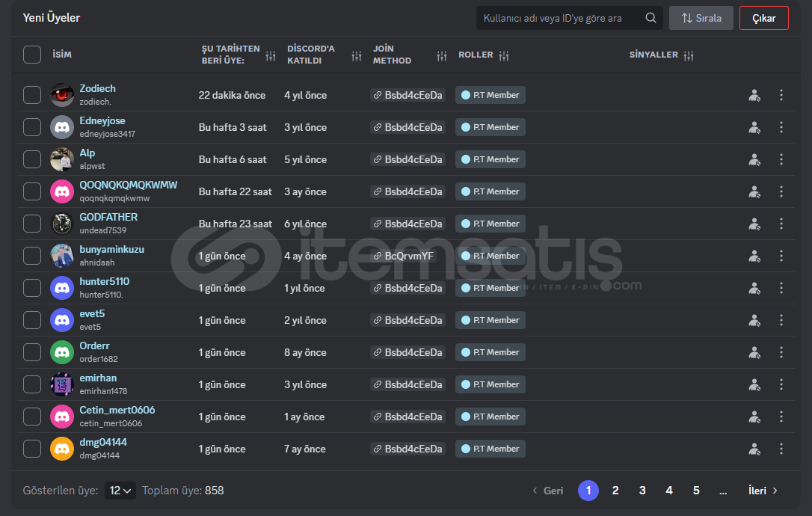Image resolution: width=812 pixels, height=516 pixels.
Task: Click filter icon beside Discord'a Katıldı column
Action: (357, 55)
